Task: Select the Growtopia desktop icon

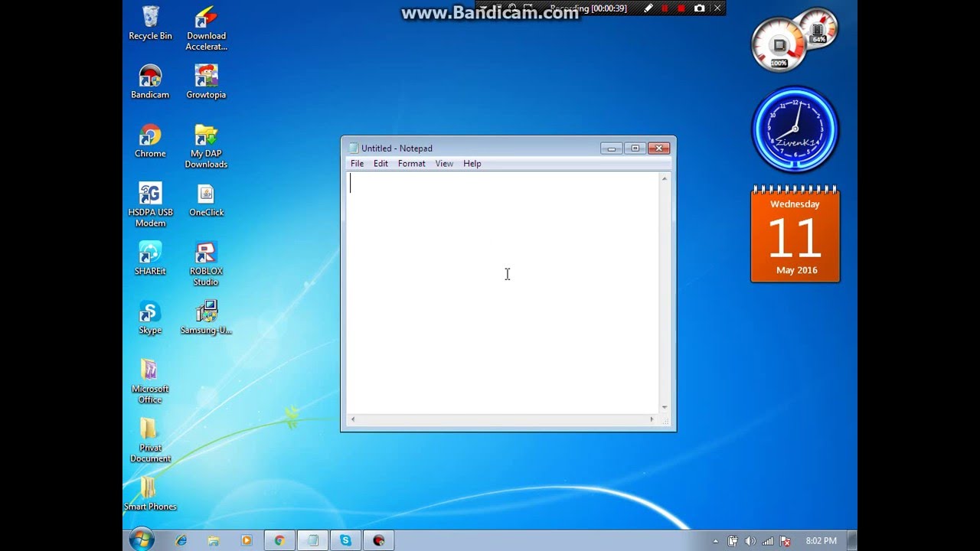Action: [x=206, y=82]
